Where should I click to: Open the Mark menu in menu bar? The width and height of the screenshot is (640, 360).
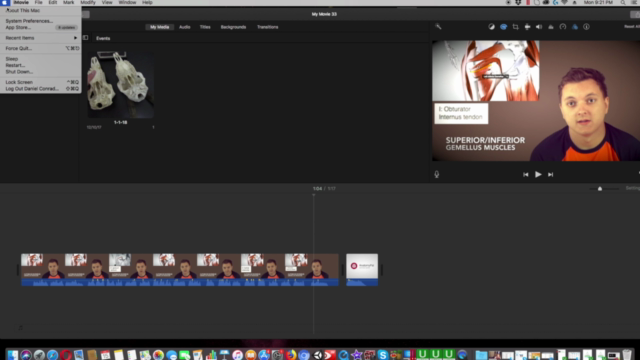pos(68,2)
